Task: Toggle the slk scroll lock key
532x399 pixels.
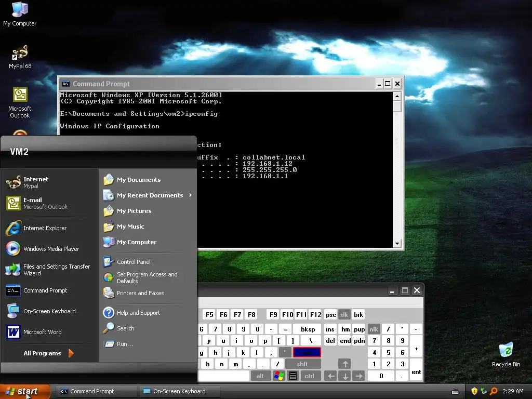Action: point(344,314)
